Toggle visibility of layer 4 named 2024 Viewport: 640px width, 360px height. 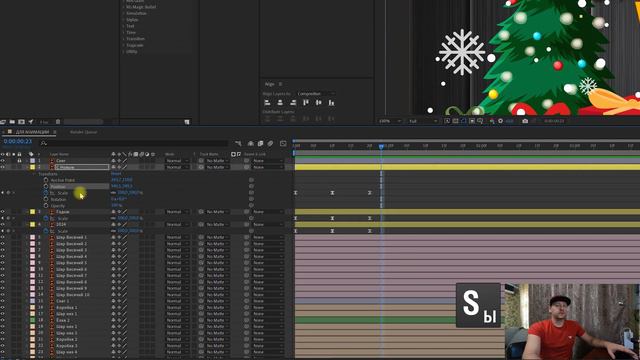coord(2,224)
